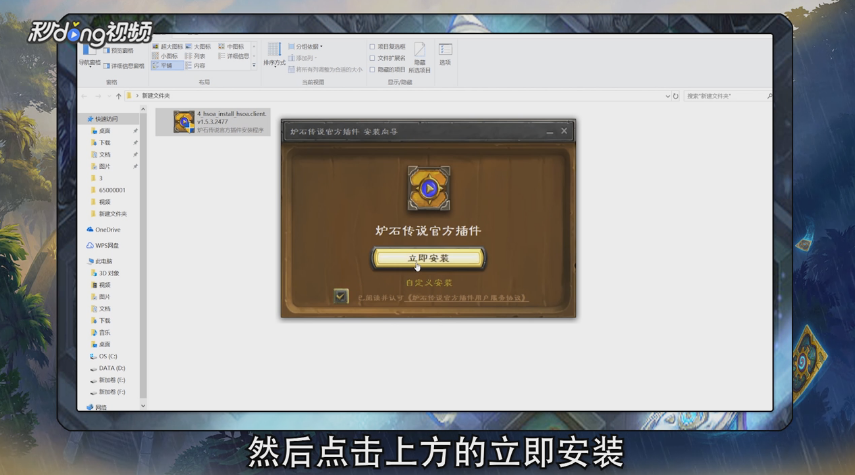Viewport: 855px width, 475px height.
Task: Go back in File Explorer
Action: pos(85,96)
